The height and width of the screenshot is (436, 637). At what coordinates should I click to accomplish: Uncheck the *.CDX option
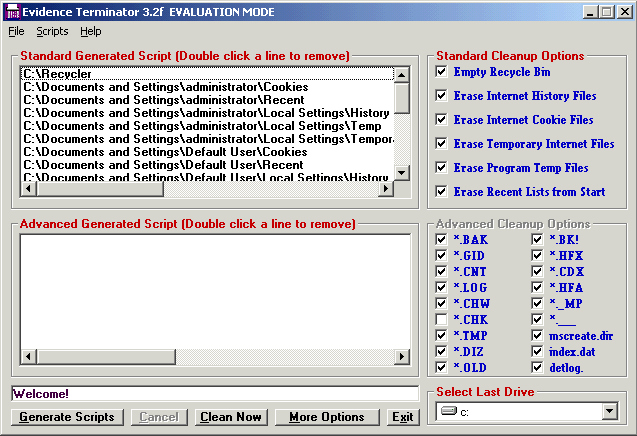click(537, 271)
